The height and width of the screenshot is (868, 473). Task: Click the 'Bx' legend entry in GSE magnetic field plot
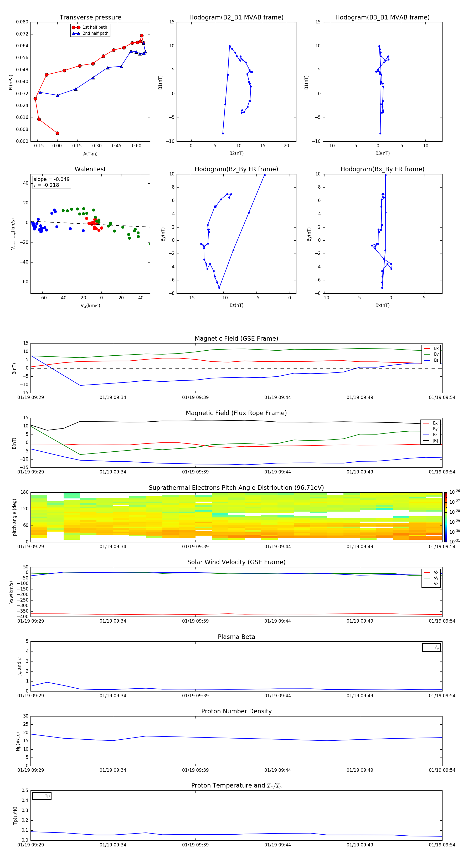click(431, 349)
